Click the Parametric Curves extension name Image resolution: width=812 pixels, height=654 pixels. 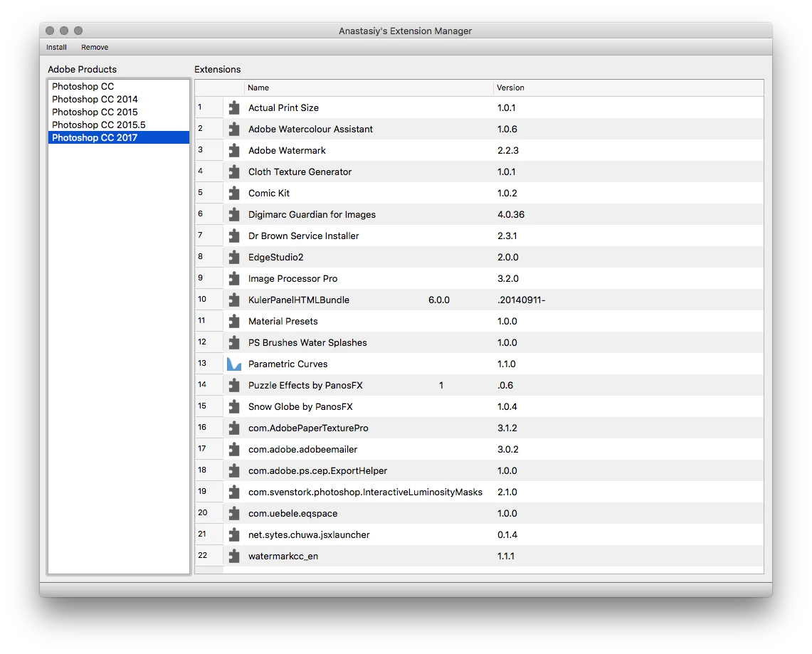(x=288, y=364)
